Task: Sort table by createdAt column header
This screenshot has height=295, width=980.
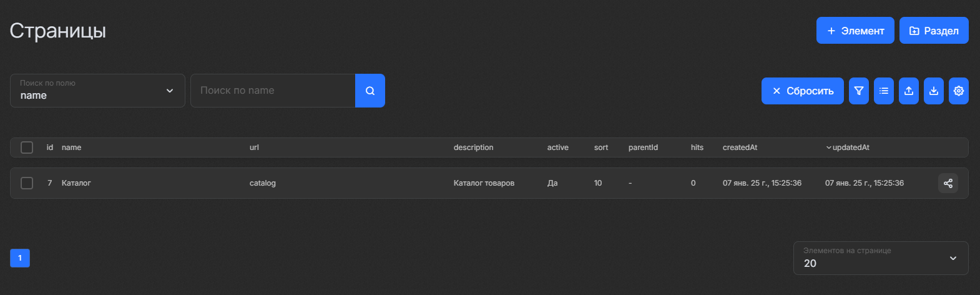Action: coord(740,147)
